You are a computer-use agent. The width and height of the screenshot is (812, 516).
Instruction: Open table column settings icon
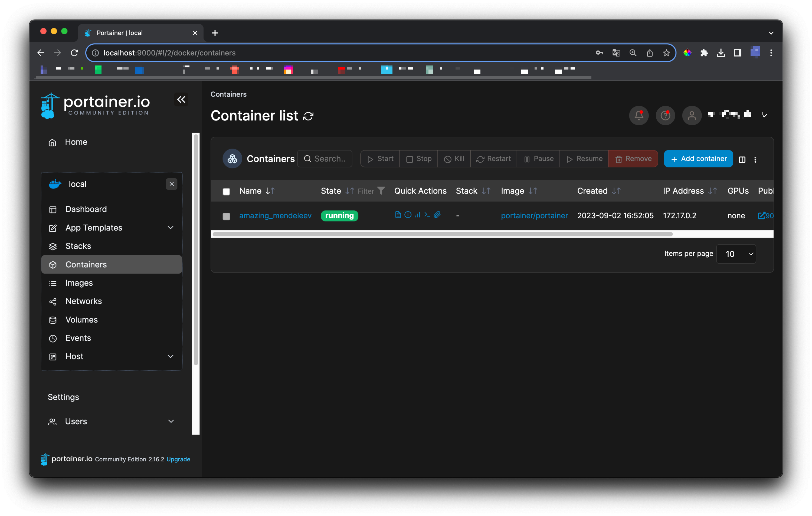tap(742, 159)
